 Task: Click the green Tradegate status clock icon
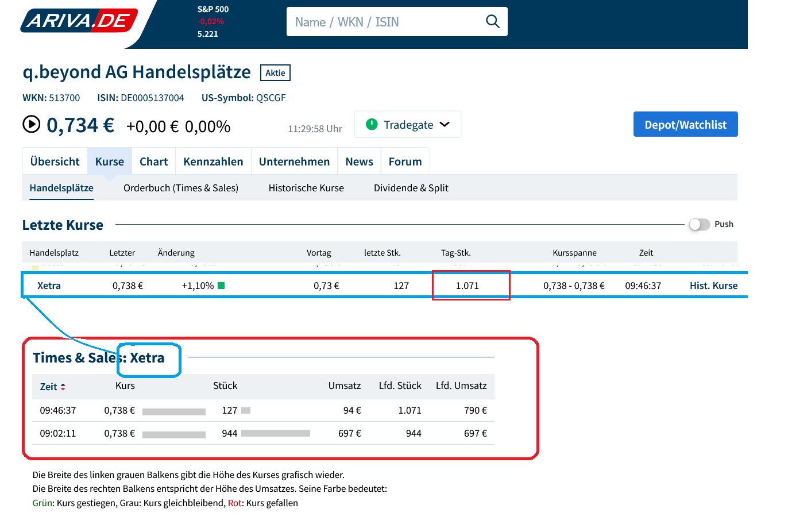coord(372,124)
